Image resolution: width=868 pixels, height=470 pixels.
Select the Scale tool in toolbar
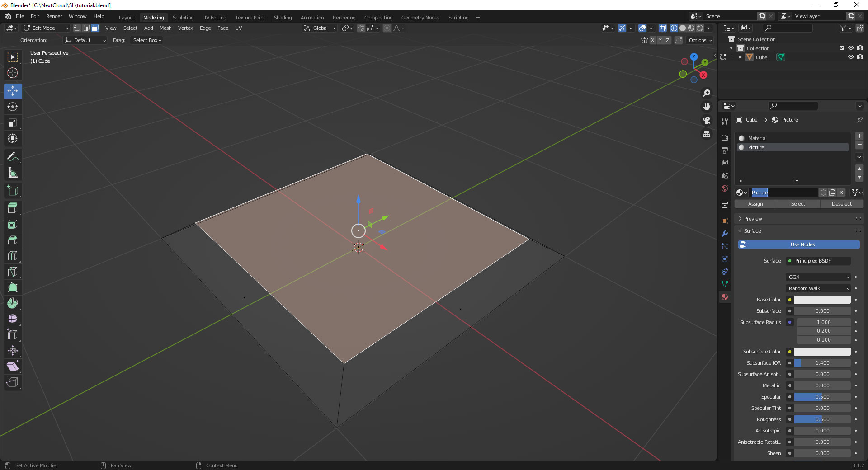tap(13, 123)
